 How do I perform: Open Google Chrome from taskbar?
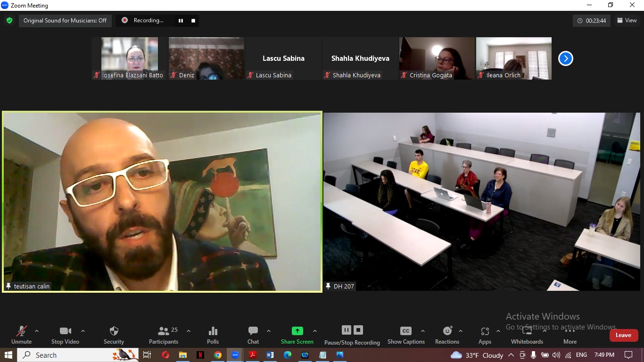(x=218, y=355)
